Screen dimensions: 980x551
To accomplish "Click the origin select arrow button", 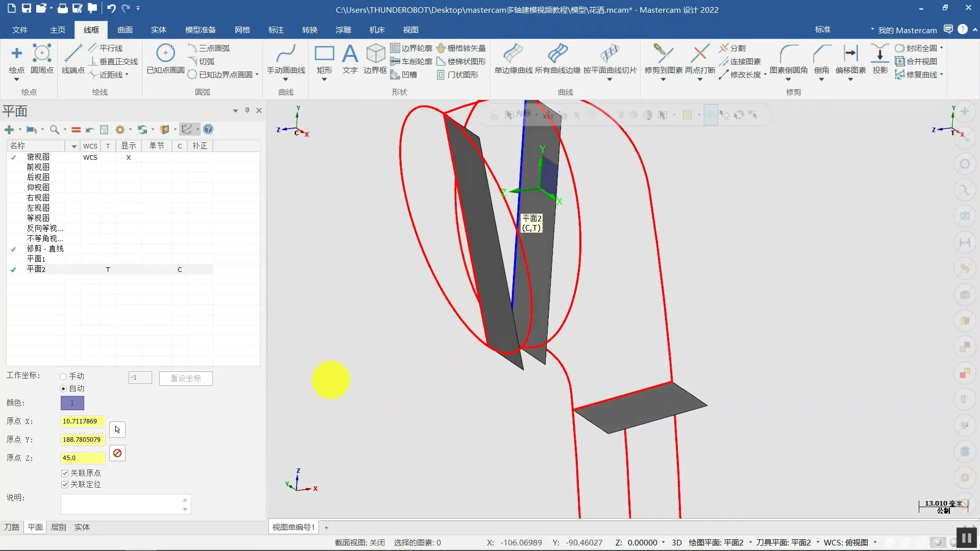I will (x=117, y=430).
